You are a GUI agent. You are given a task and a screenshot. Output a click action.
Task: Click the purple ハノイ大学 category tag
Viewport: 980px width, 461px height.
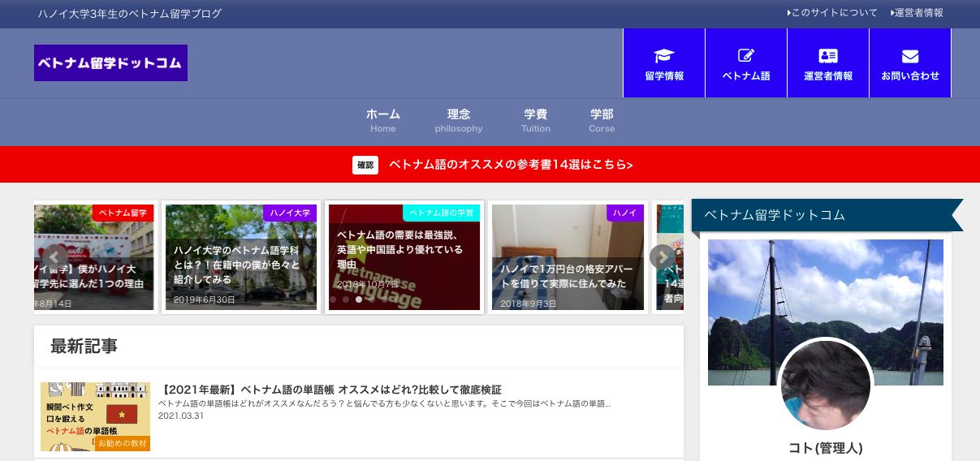click(290, 213)
